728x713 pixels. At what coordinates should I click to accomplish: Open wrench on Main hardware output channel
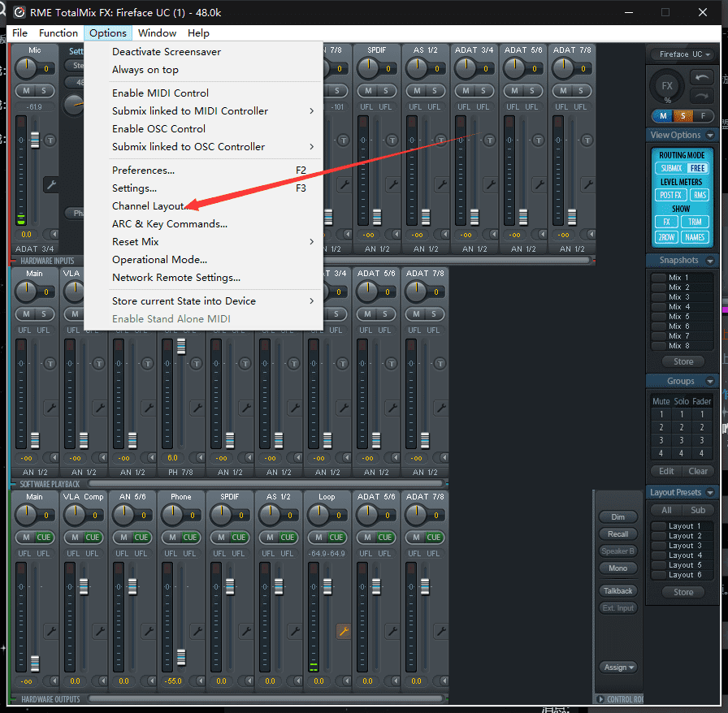tap(50, 631)
